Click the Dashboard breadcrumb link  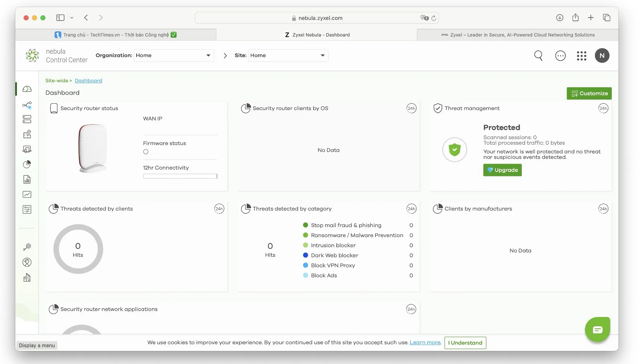coord(88,81)
